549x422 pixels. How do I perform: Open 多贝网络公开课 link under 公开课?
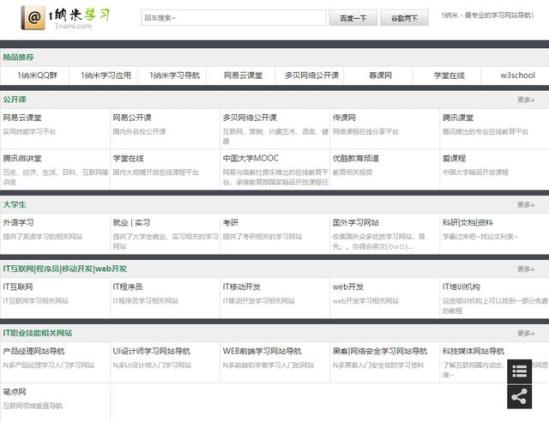click(x=250, y=118)
